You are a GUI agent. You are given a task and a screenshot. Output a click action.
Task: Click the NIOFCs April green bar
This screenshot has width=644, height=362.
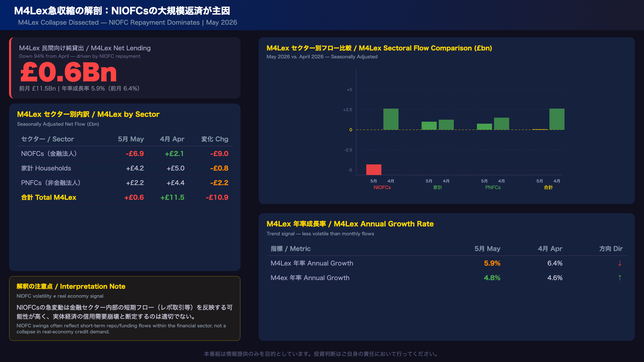(x=391, y=119)
